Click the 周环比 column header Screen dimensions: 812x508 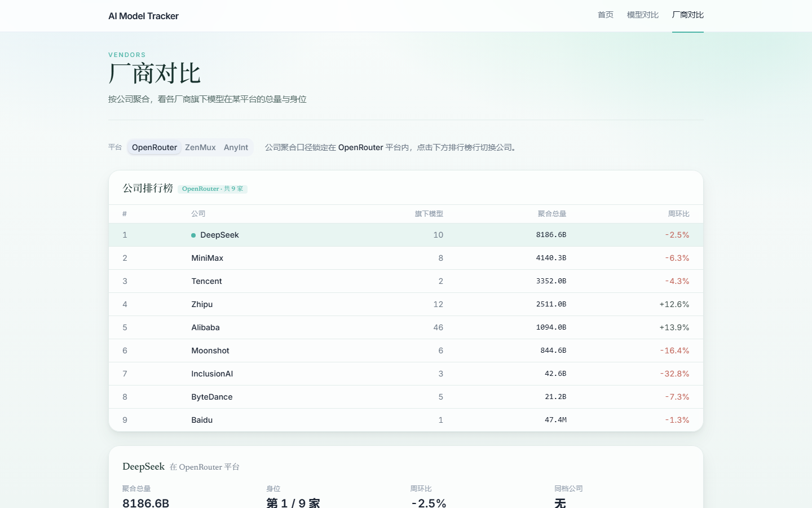tap(679, 214)
